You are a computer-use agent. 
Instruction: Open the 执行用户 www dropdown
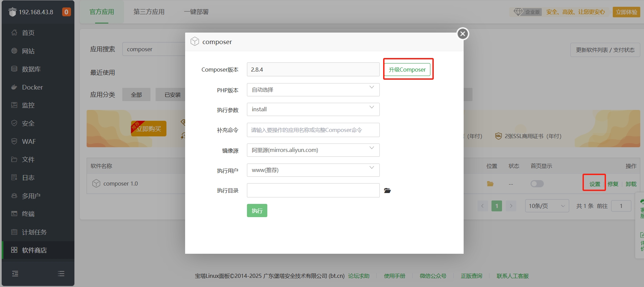coord(313,170)
